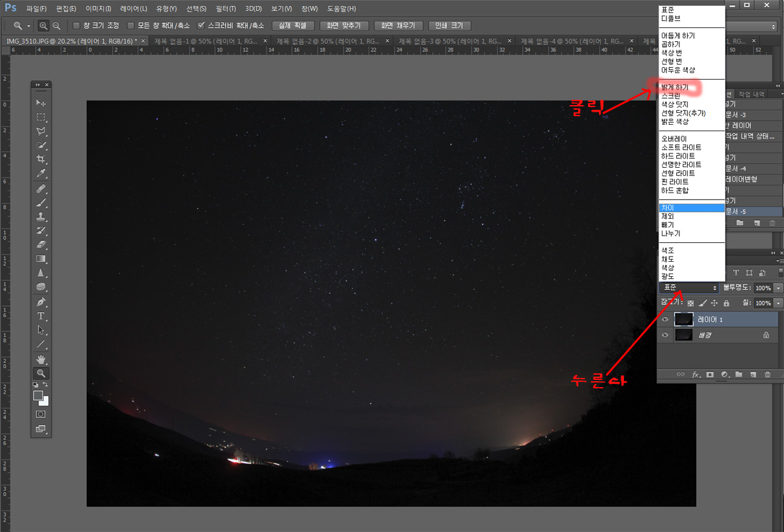Select the Eyedropper tool

click(x=41, y=174)
